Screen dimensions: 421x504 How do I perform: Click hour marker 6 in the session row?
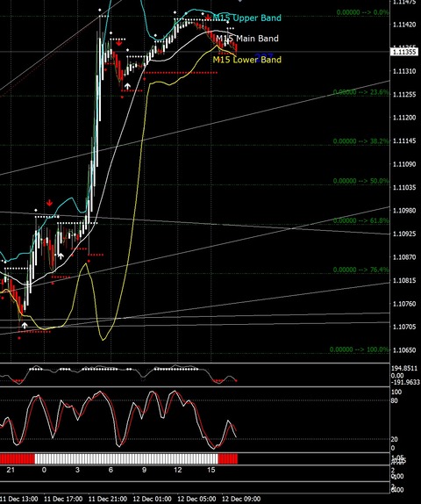coord(111,470)
